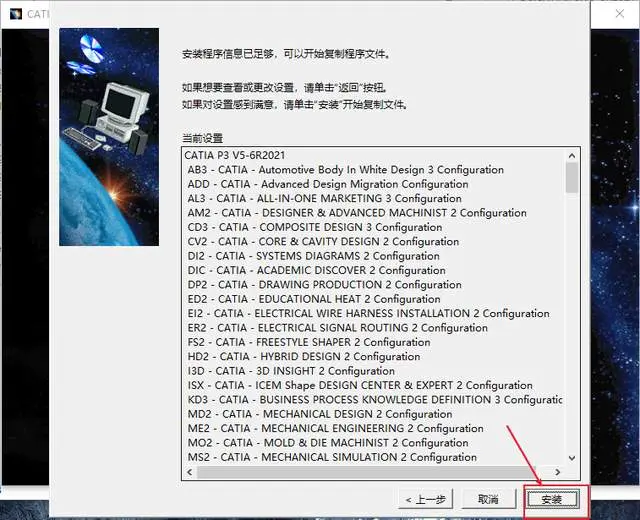Go back with the 上一步 button
Screen dimensions: 640x520
point(426,499)
